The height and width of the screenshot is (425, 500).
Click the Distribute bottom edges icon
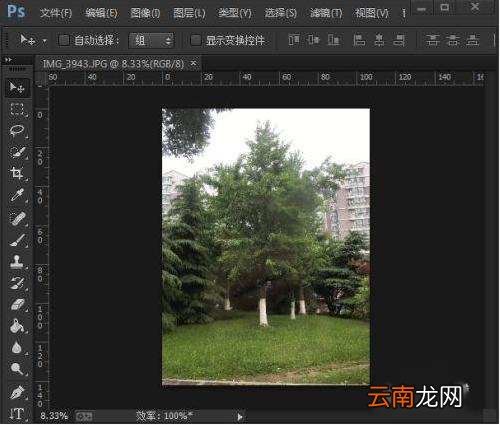click(473, 40)
